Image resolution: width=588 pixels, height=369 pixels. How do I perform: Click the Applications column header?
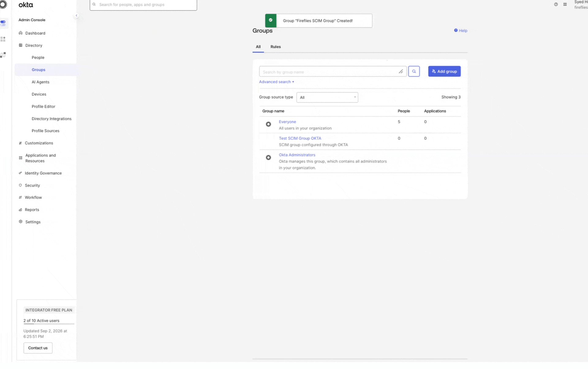pyautogui.click(x=435, y=111)
